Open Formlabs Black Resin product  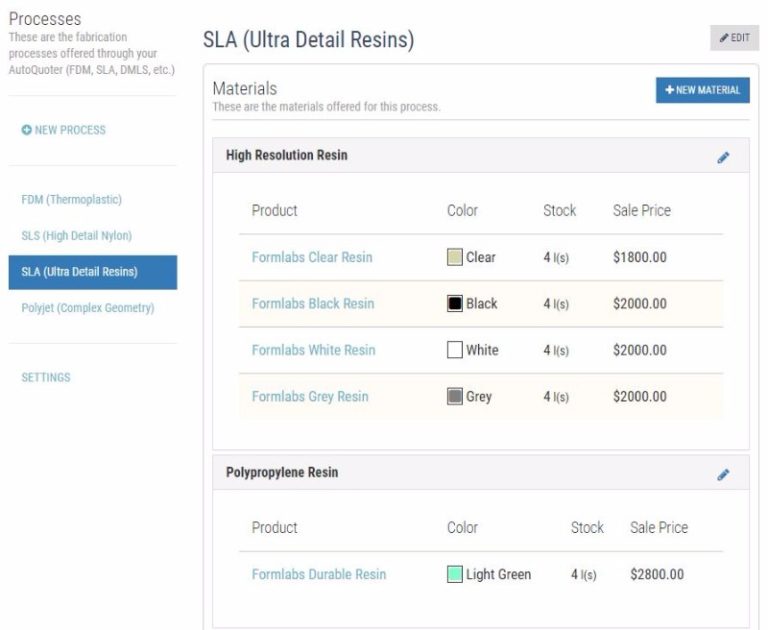[x=312, y=304]
